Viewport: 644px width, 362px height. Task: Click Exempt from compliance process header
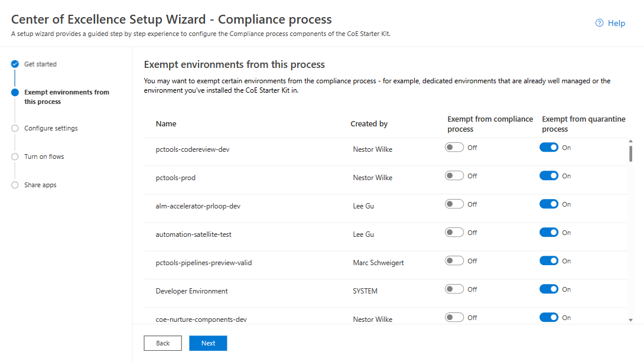tap(490, 124)
